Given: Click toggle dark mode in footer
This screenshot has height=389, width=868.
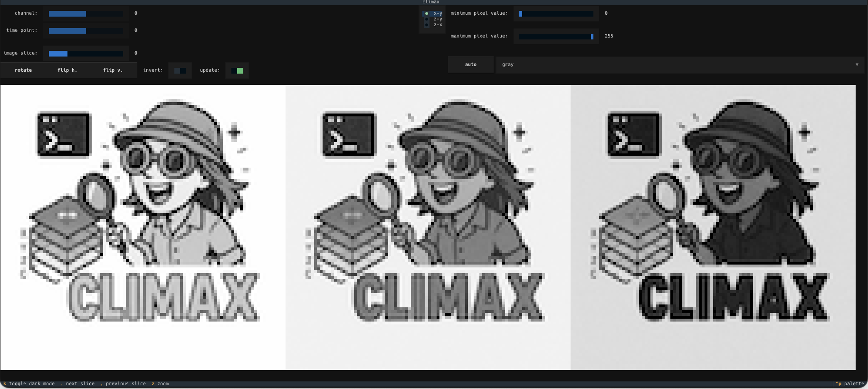Looking at the screenshot, I should click(x=29, y=384).
